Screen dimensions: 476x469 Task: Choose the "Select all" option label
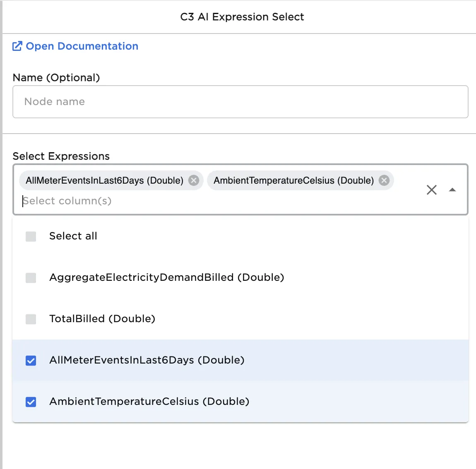coord(73,236)
